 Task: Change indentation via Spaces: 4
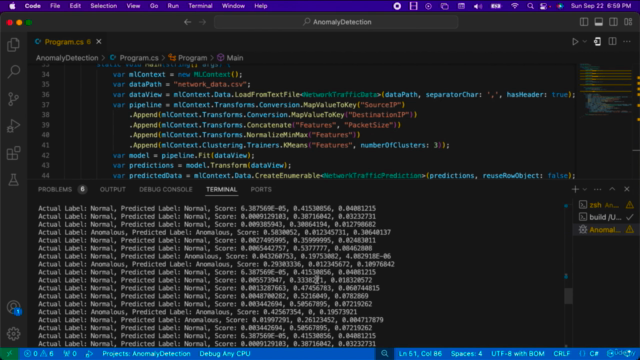click(466, 354)
